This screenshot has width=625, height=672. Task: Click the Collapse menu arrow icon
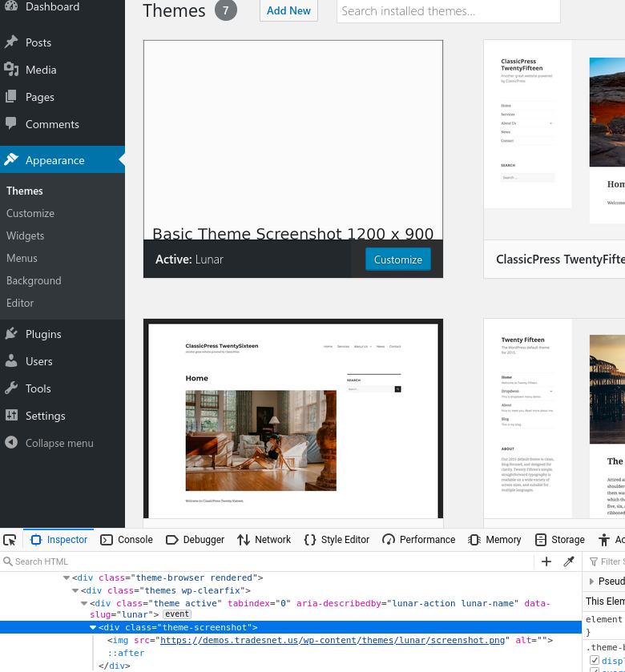11,443
